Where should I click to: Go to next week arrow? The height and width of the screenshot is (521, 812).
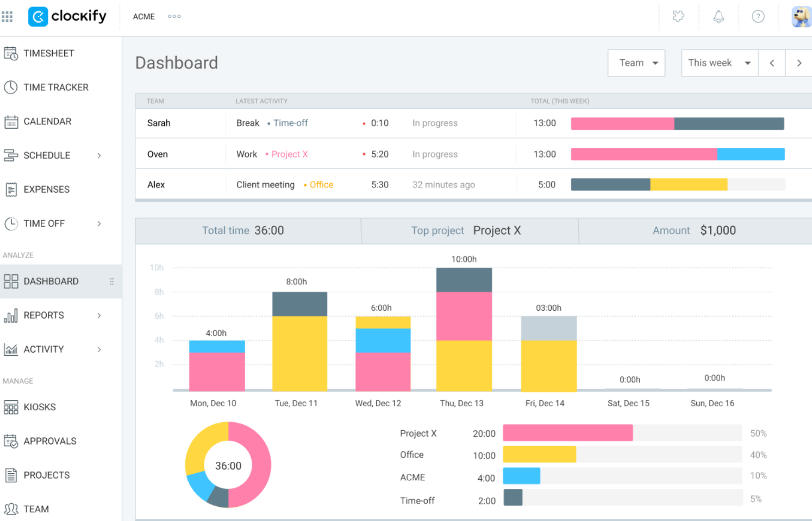point(798,63)
